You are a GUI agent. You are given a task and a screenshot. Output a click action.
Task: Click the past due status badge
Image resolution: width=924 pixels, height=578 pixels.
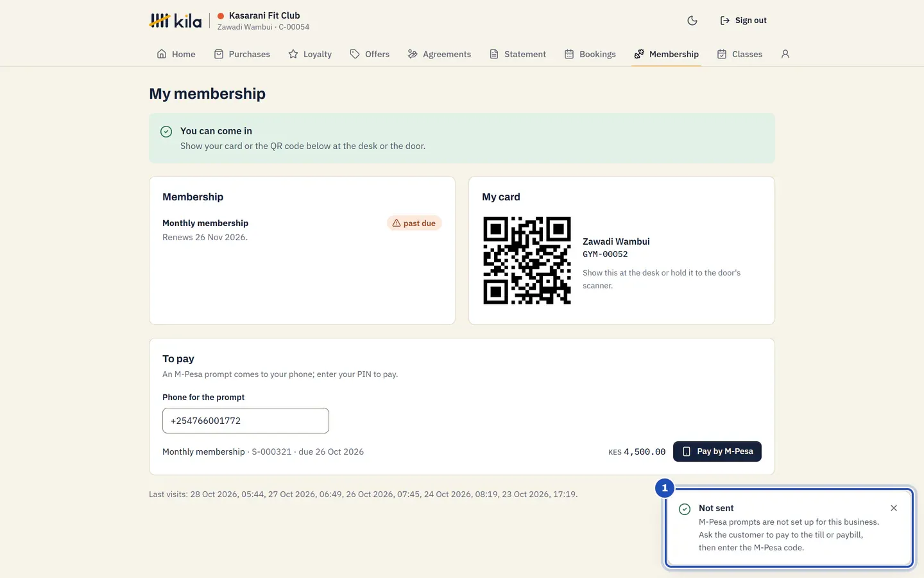[x=415, y=223]
